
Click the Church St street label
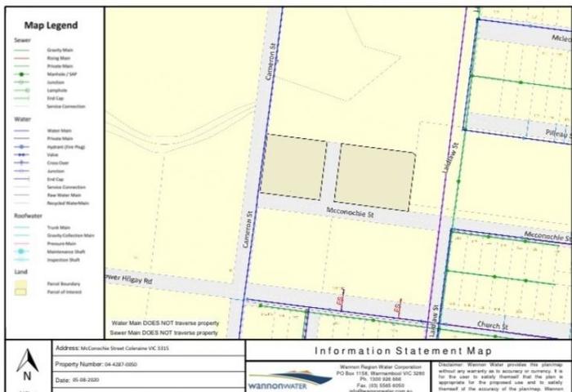tap(493, 325)
